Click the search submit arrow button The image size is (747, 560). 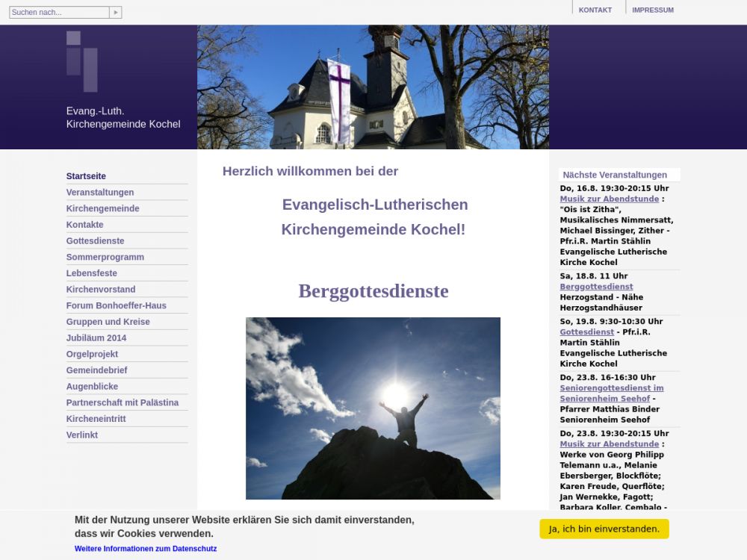[115, 13]
